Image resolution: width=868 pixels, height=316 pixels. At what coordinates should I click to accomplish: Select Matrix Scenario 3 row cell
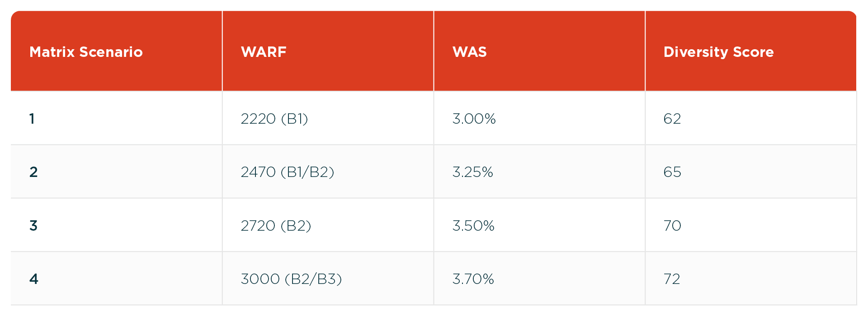point(33,226)
